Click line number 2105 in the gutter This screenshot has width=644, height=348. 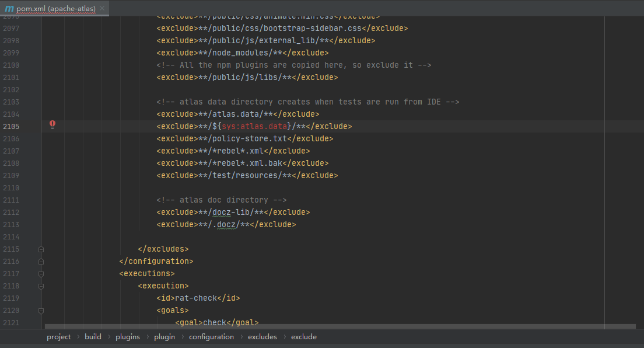pos(11,127)
